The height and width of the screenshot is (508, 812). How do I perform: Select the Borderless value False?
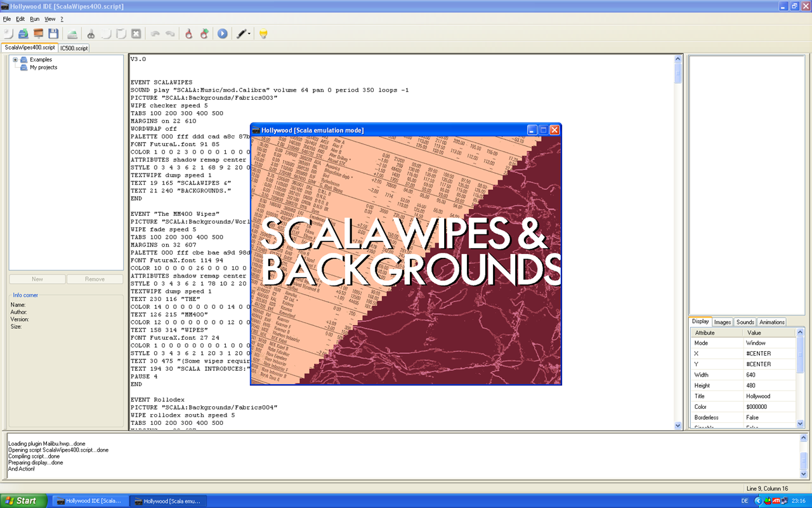769,418
